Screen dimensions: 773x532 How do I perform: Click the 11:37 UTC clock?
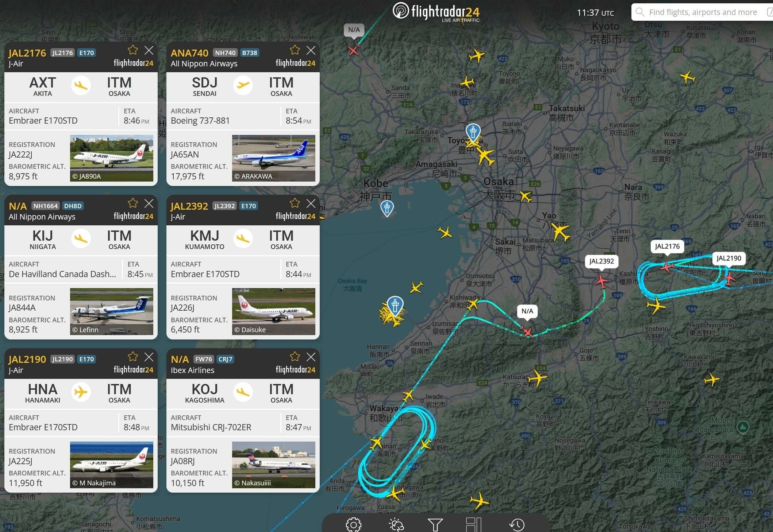[x=595, y=13]
